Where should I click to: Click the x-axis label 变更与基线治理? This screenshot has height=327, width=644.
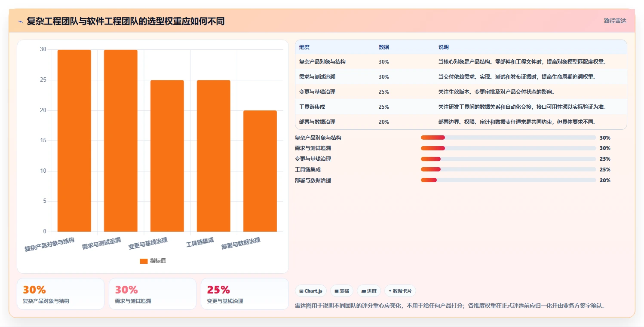(x=148, y=244)
